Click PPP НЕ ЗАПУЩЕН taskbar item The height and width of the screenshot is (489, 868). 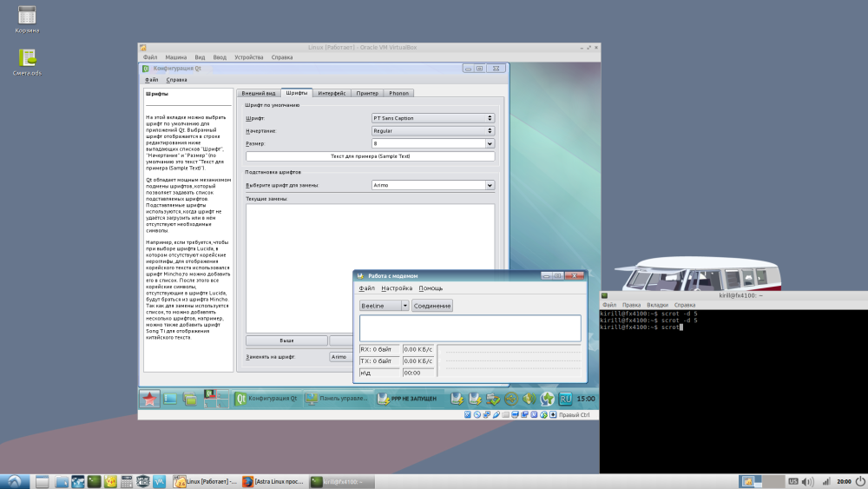411,399
